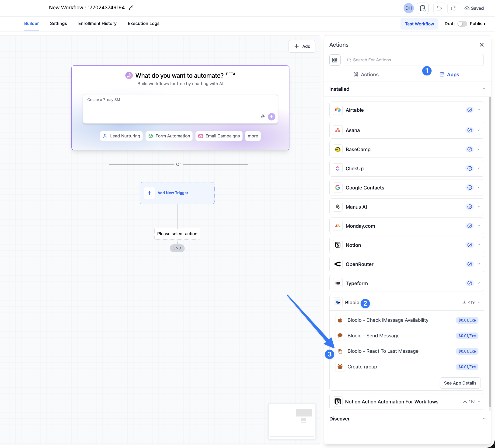Click the Create group people icon
Screen dimensions: 495x448
tap(340, 367)
